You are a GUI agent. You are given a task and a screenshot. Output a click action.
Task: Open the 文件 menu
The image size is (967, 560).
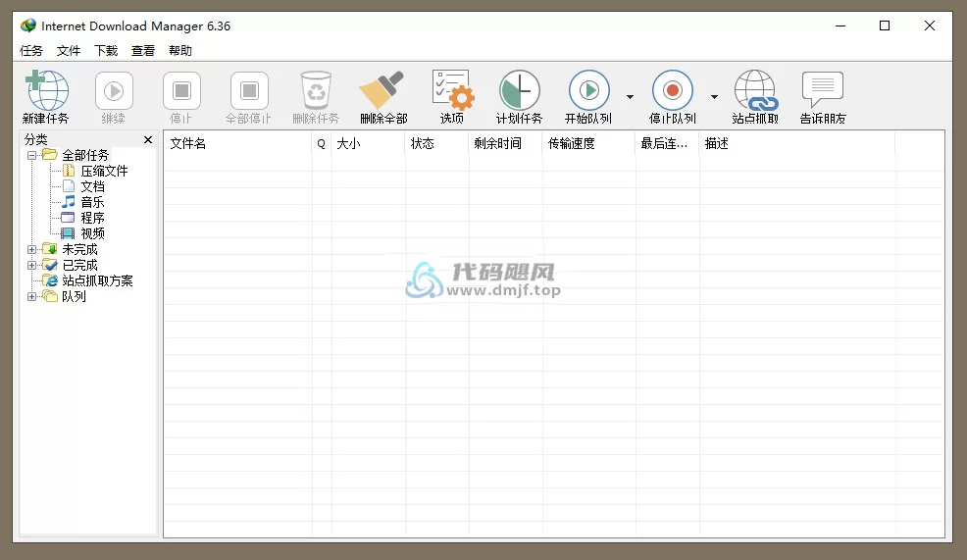click(69, 51)
